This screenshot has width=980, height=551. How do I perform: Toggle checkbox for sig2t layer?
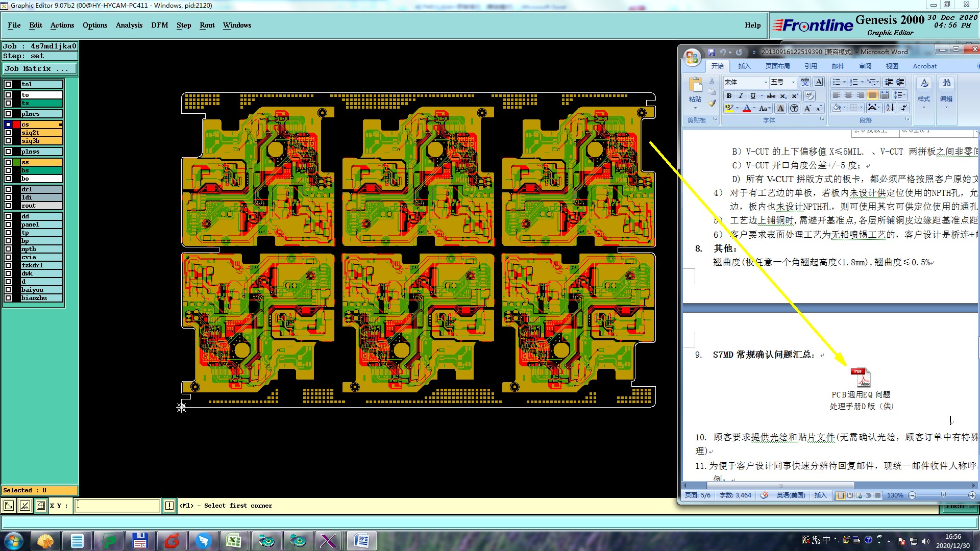(8, 133)
